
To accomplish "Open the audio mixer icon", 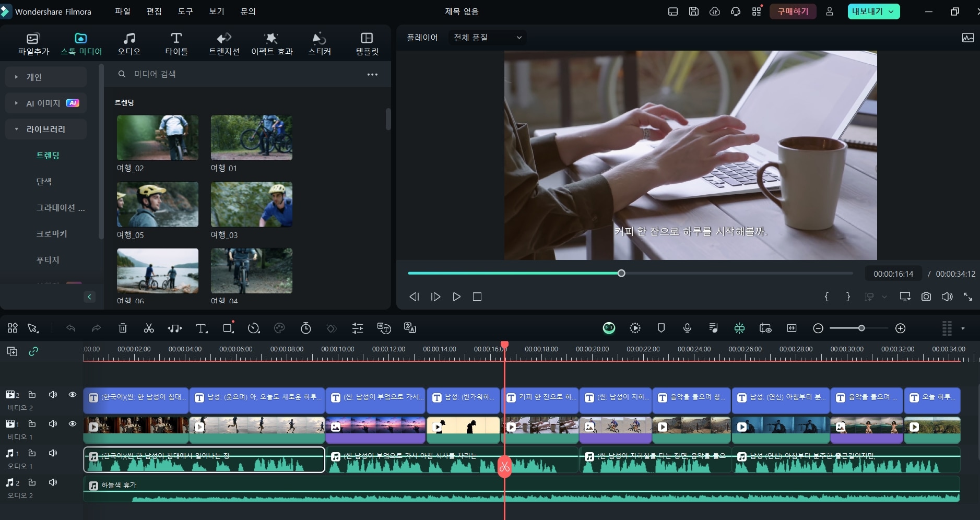I will coord(713,328).
